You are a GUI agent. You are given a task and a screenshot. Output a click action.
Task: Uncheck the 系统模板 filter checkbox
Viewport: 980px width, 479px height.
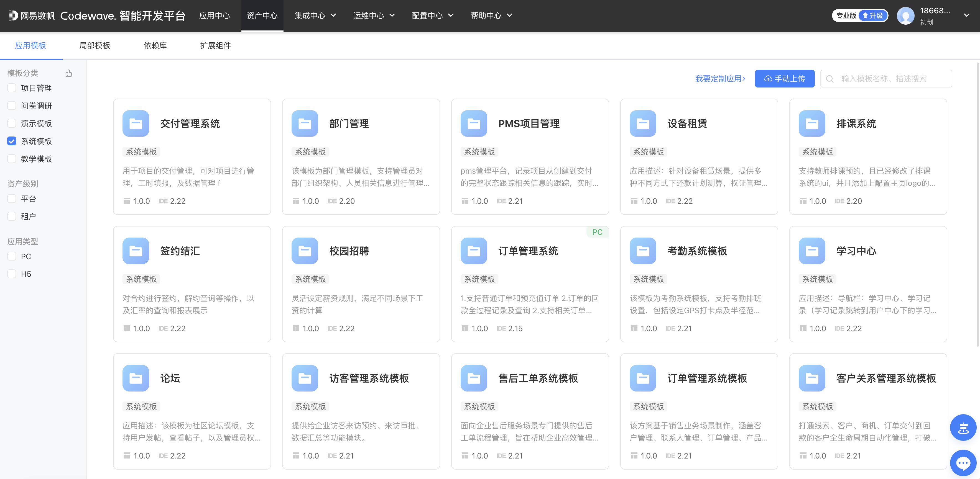pos(11,141)
